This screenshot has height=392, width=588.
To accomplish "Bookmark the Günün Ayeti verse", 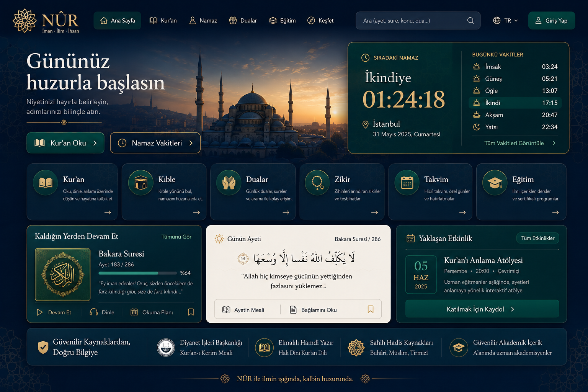I will [x=371, y=309].
